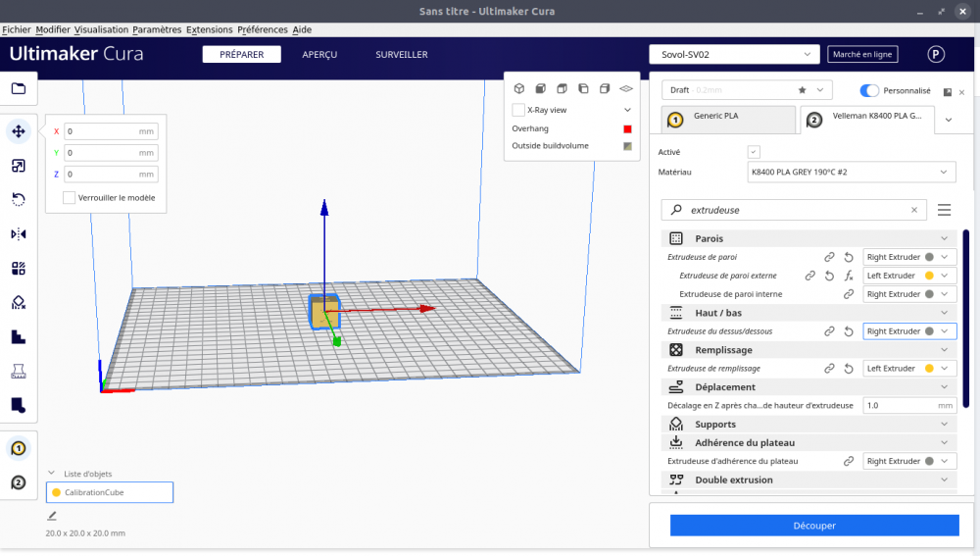Open the Préférences menu
Screen dimensions: 980x556
click(x=263, y=29)
